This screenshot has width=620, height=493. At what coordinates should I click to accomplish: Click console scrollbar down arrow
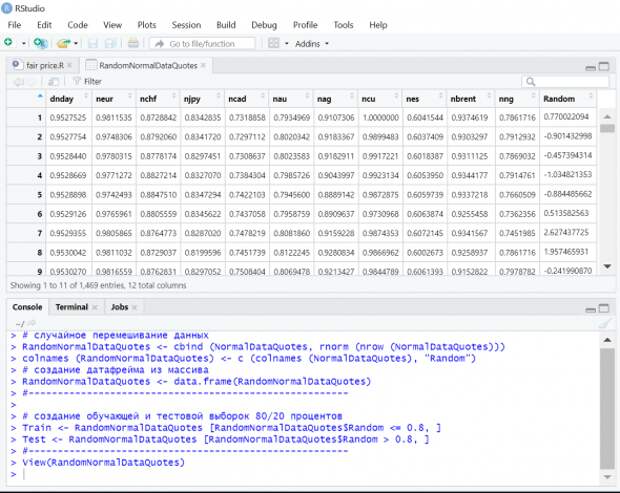pos(607,477)
